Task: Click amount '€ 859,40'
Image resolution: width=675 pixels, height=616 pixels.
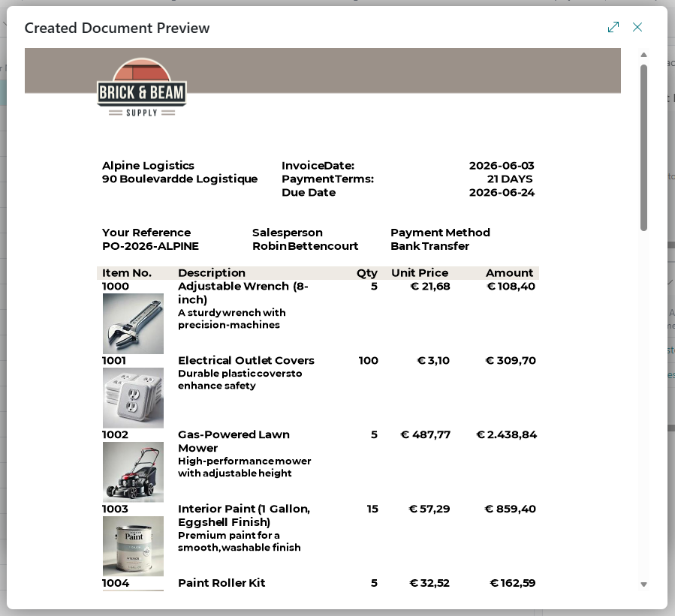Action: click(x=510, y=509)
